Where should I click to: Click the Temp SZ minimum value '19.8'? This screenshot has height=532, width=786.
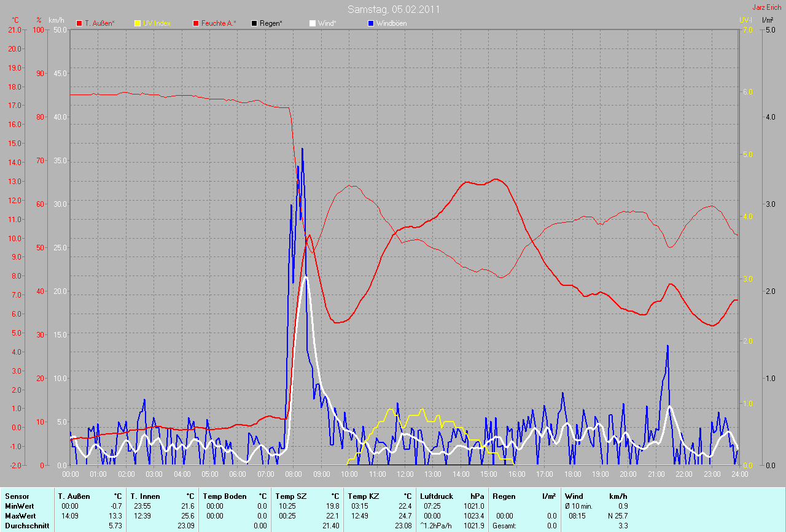[x=333, y=506]
